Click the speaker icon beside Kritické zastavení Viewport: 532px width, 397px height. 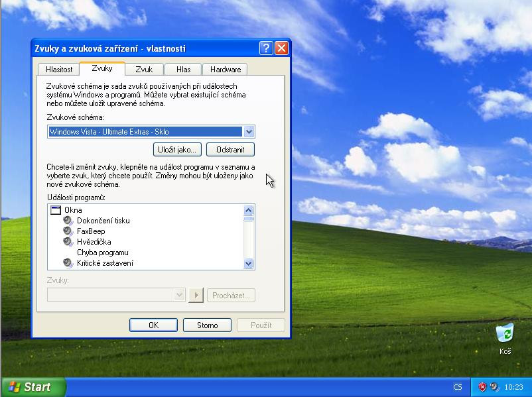tap(68, 263)
